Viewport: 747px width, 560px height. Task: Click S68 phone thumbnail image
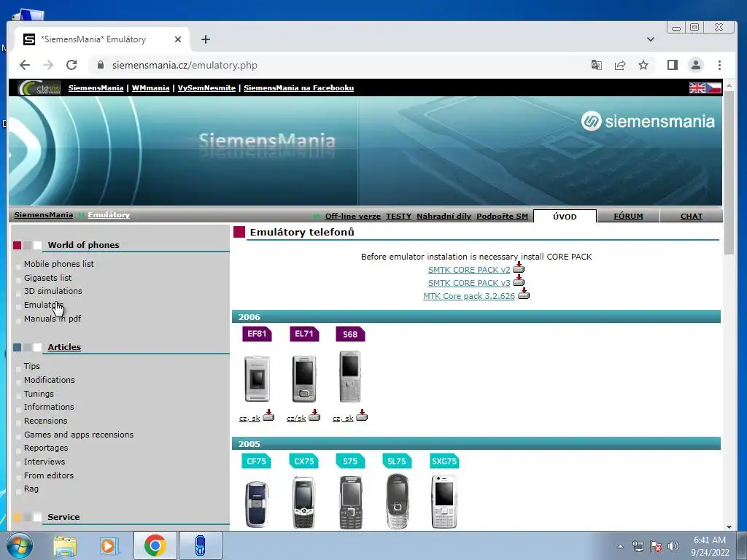[350, 376]
